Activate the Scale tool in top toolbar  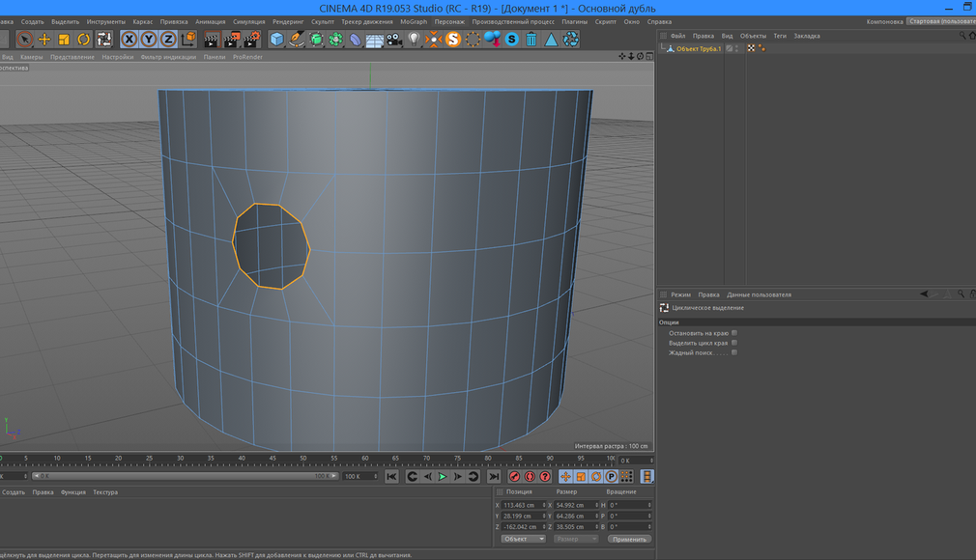click(64, 40)
